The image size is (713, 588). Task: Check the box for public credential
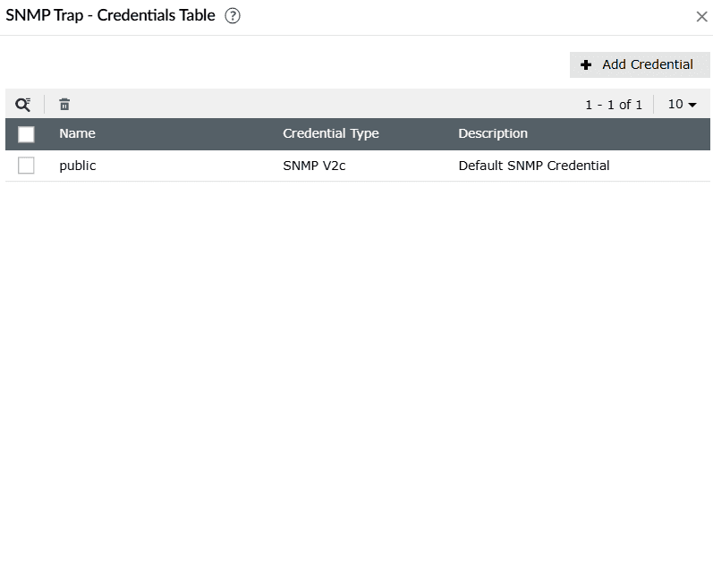tap(26, 166)
